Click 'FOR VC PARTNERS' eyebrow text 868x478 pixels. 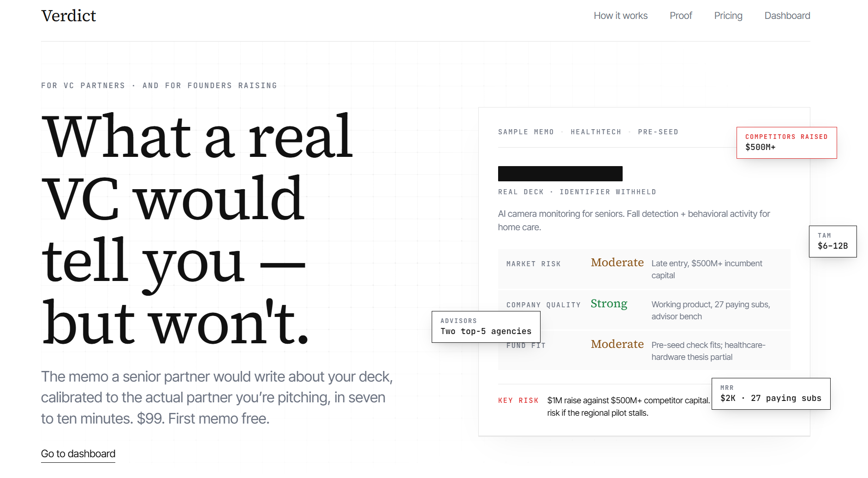point(159,86)
